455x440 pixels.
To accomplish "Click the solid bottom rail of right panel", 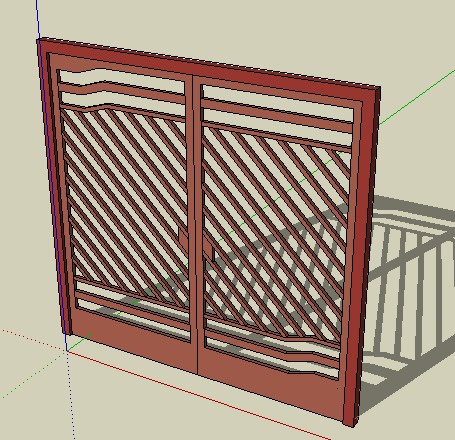I will point(270,380).
